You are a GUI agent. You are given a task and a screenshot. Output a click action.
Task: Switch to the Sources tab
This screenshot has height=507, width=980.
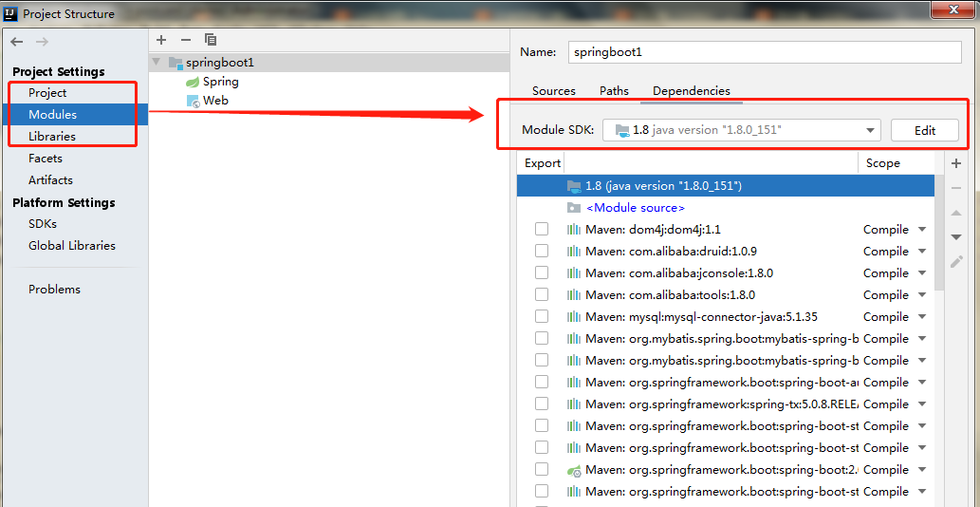[554, 90]
